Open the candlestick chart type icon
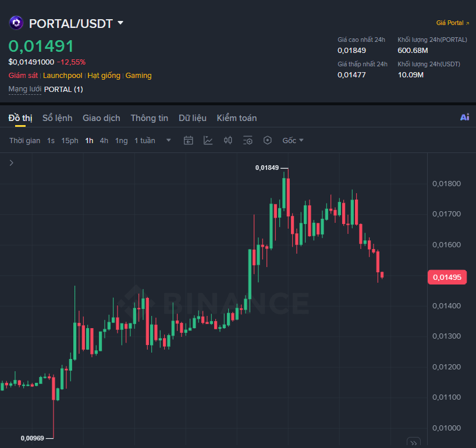Image resolution: width=476 pixels, height=448 pixels. point(228,140)
